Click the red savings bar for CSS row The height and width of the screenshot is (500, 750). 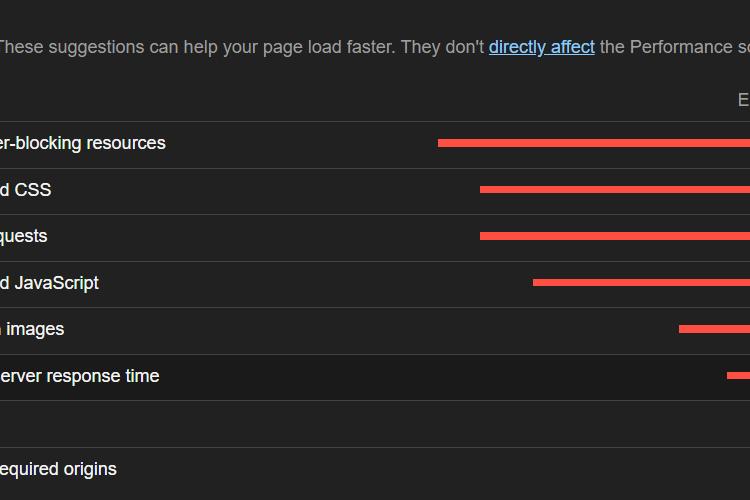pos(614,190)
